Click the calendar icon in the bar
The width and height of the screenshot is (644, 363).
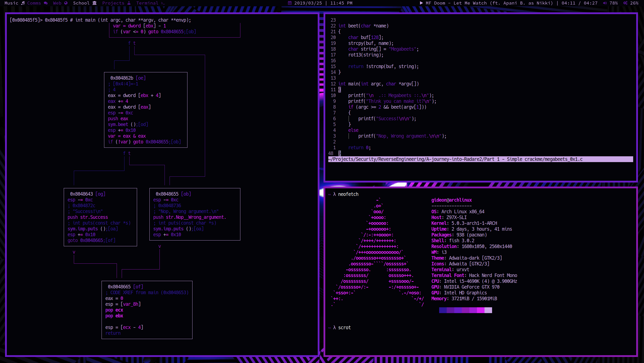290,3
